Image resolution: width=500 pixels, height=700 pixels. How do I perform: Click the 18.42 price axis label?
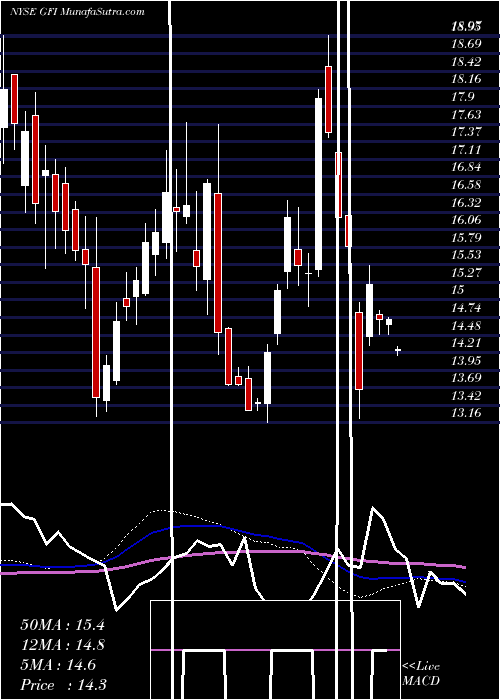466,62
